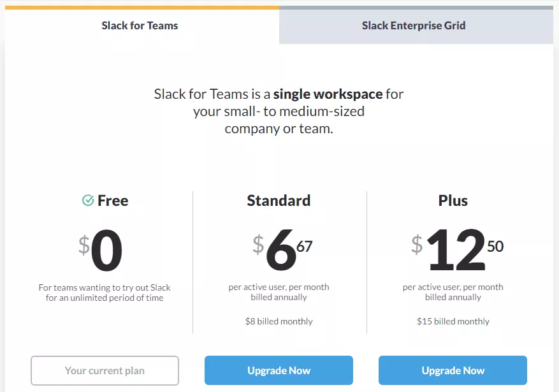Click Standard's per active user billing text
This screenshot has height=392, width=559.
pos(279,292)
